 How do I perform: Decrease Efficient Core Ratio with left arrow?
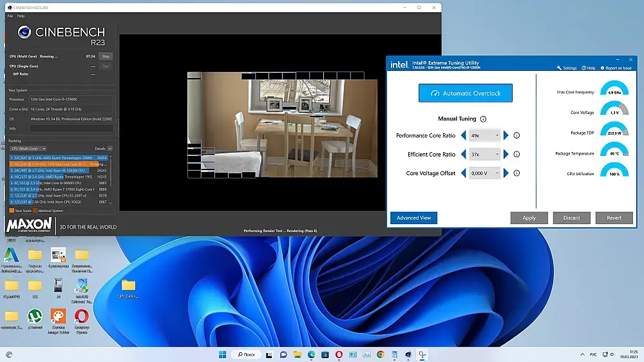pyautogui.click(x=464, y=154)
